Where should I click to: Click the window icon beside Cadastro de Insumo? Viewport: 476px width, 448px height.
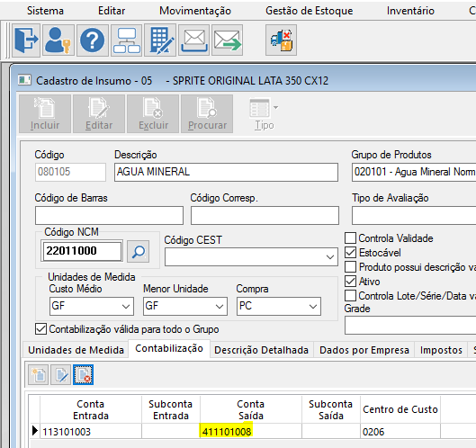(24, 80)
